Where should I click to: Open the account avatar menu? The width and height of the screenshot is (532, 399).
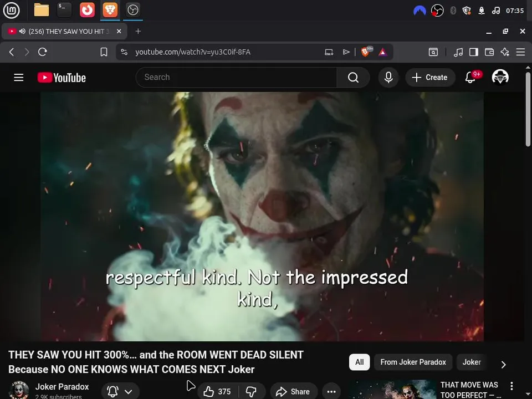point(500,78)
